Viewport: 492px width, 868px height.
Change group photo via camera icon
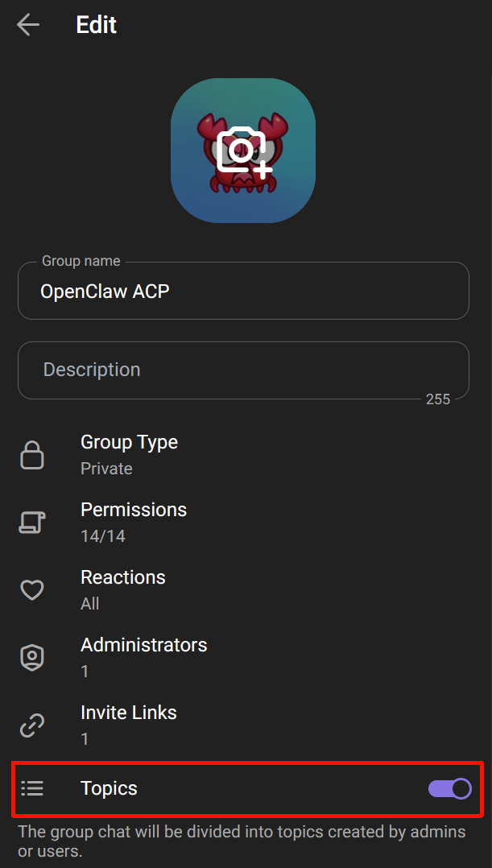pos(243,151)
